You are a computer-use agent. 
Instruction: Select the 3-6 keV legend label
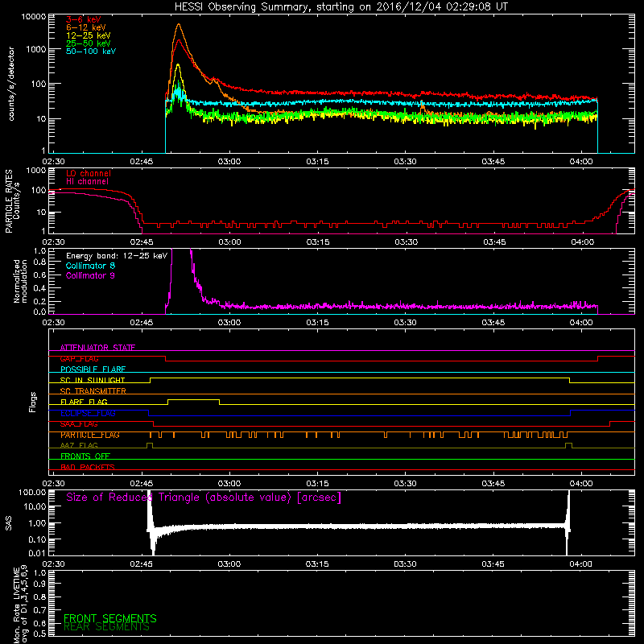coord(83,19)
